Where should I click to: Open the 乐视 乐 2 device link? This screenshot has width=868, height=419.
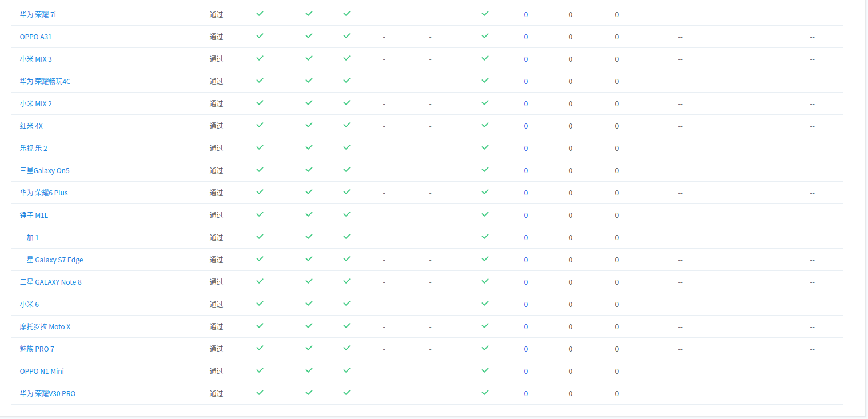pyautogui.click(x=34, y=148)
